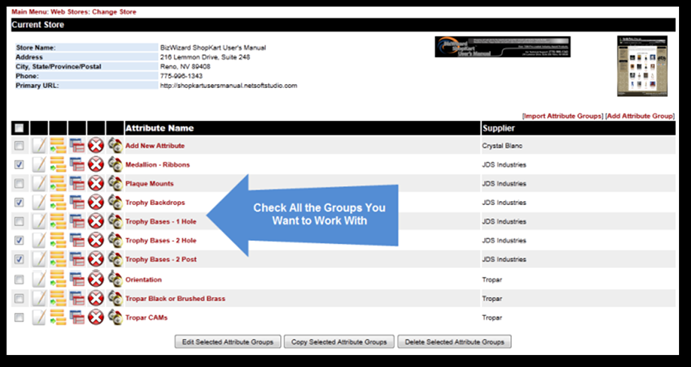Click the table icon for Trophy Bases - 2 Hole
The image size is (691, 367).
pos(77,240)
